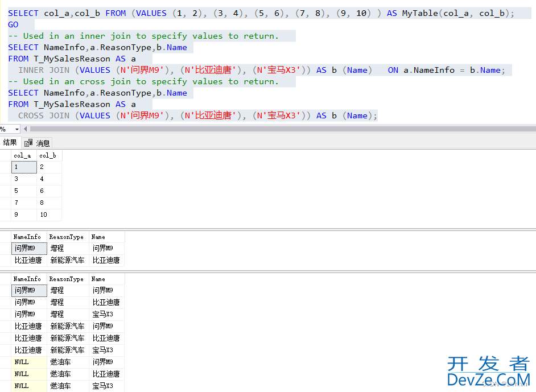536x392 pixels.
Task: Click the GO keyword in the editor
Action: (x=13, y=24)
